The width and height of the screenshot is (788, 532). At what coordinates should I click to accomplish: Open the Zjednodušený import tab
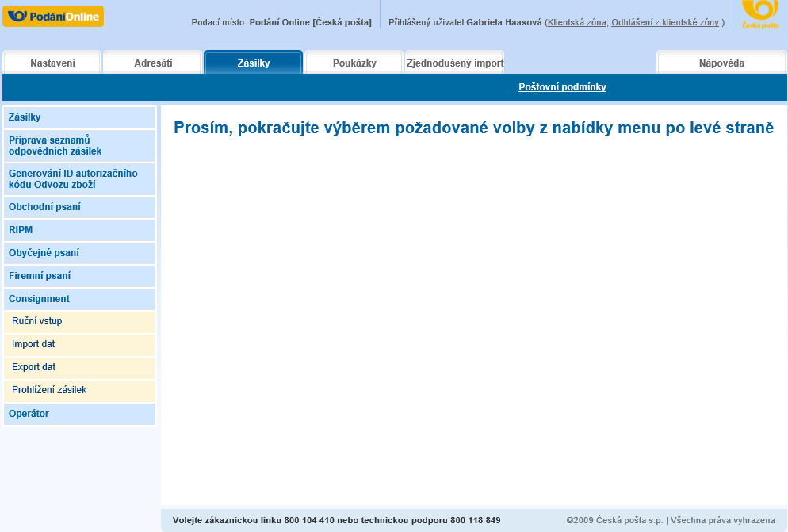(x=454, y=63)
